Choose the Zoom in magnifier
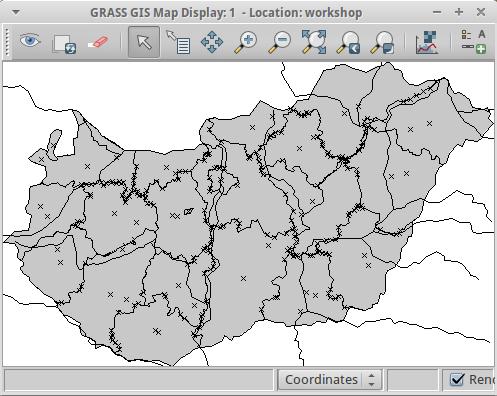Viewport: 497px width, 396px height. click(246, 42)
